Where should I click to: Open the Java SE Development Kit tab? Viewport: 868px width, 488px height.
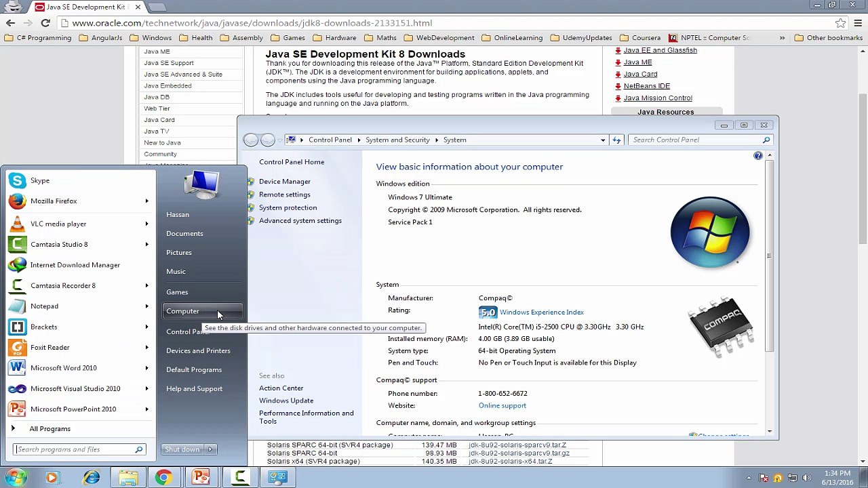[x=88, y=7]
